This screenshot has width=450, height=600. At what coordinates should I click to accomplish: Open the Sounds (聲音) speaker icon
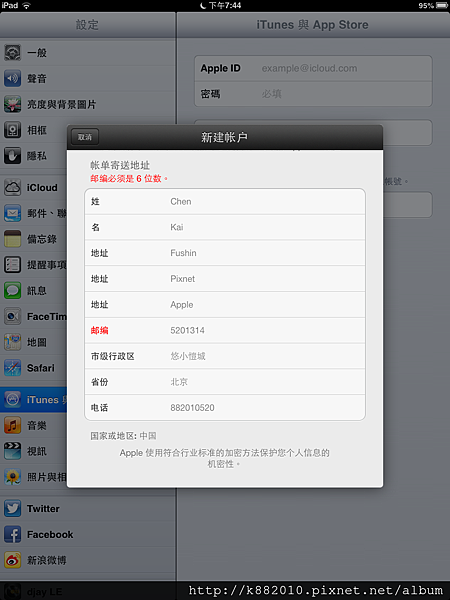coord(12,78)
